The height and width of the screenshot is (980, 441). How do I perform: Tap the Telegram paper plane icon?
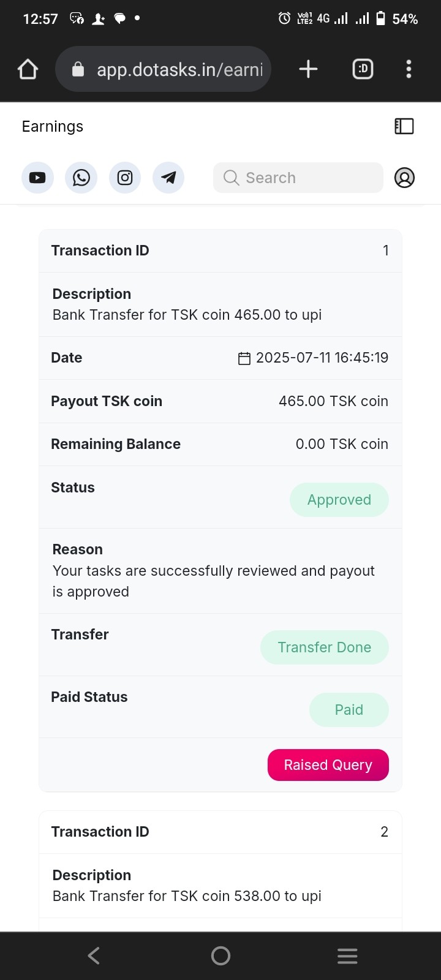(x=168, y=178)
